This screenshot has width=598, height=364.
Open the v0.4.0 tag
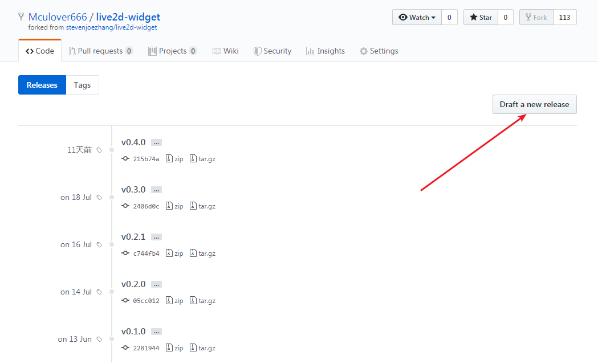coord(133,142)
